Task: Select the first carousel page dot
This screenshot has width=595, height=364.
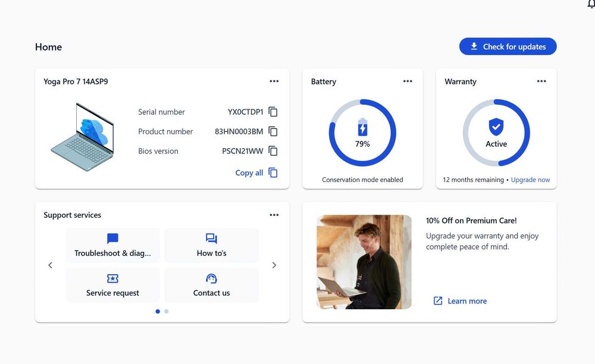Action: tap(158, 311)
